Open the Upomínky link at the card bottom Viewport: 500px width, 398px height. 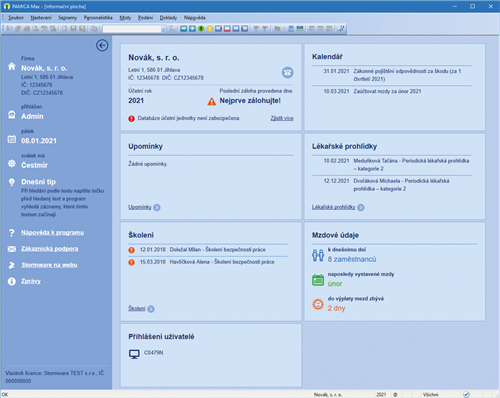click(x=140, y=207)
